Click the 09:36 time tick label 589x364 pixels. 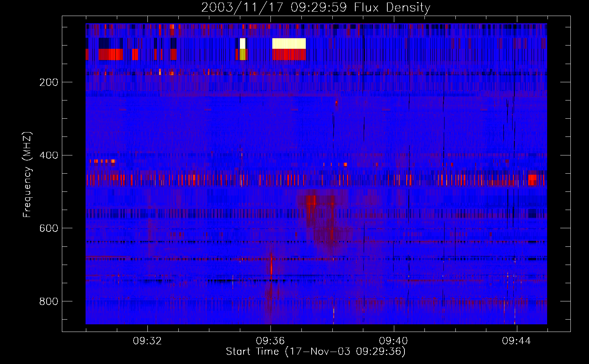(x=270, y=341)
